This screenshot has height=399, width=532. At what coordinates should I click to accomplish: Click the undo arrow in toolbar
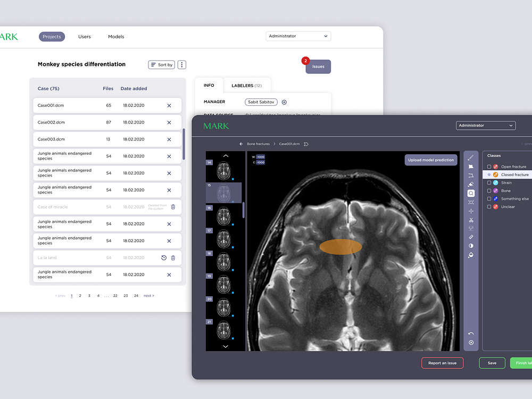471,334
